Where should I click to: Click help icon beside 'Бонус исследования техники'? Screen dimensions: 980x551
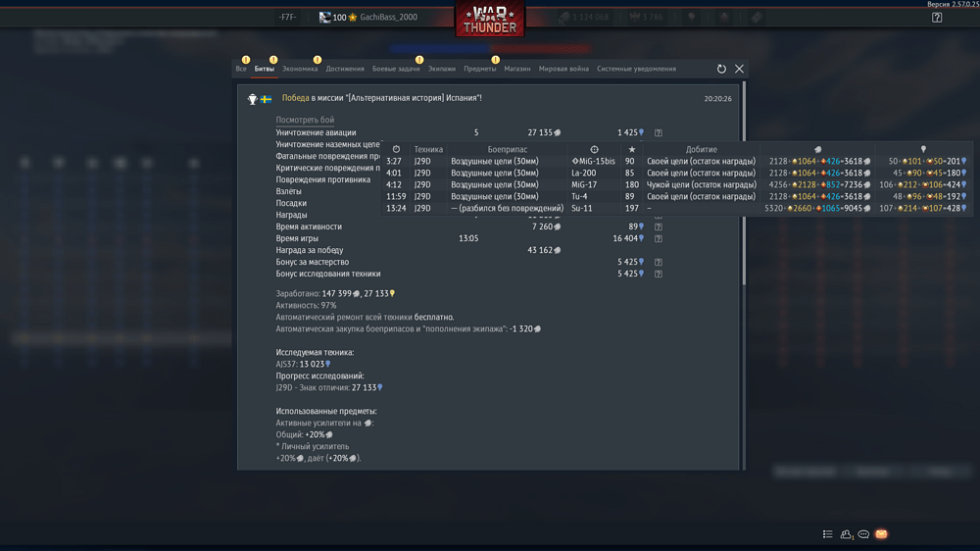(659, 274)
